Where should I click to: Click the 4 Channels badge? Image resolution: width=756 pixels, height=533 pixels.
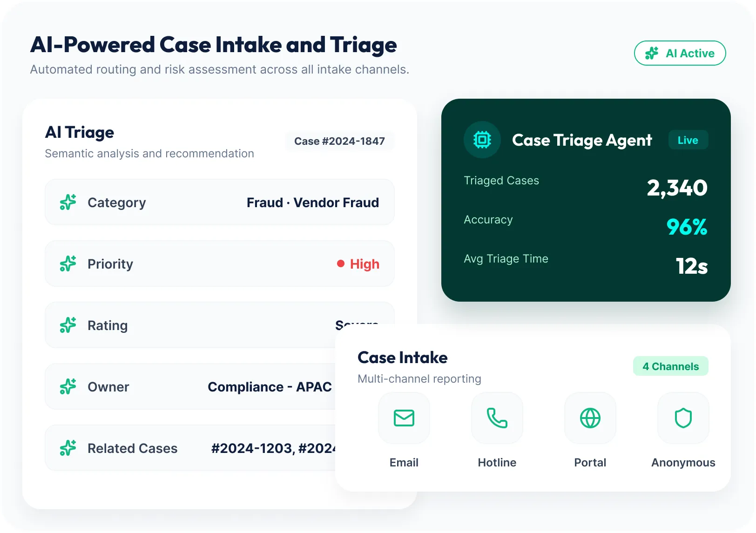671,366
